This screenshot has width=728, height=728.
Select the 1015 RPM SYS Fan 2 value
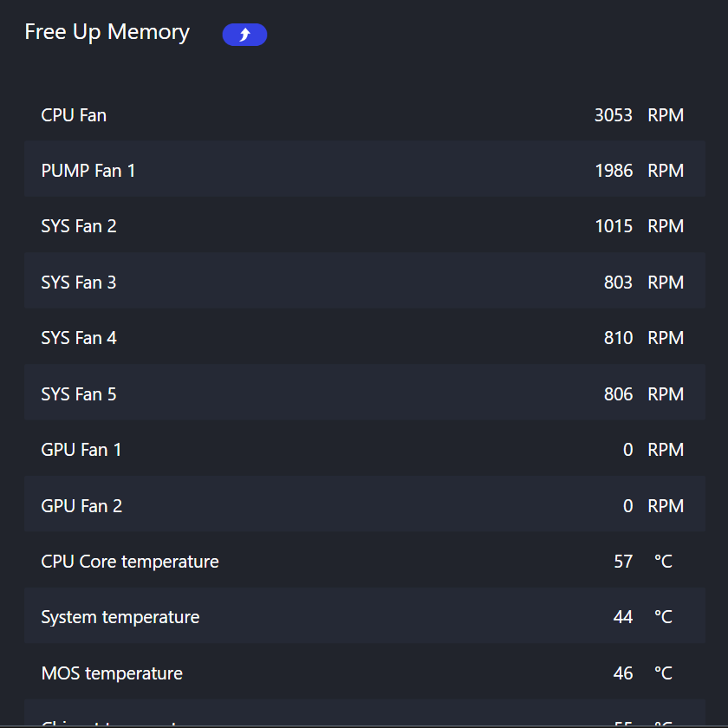(x=639, y=226)
